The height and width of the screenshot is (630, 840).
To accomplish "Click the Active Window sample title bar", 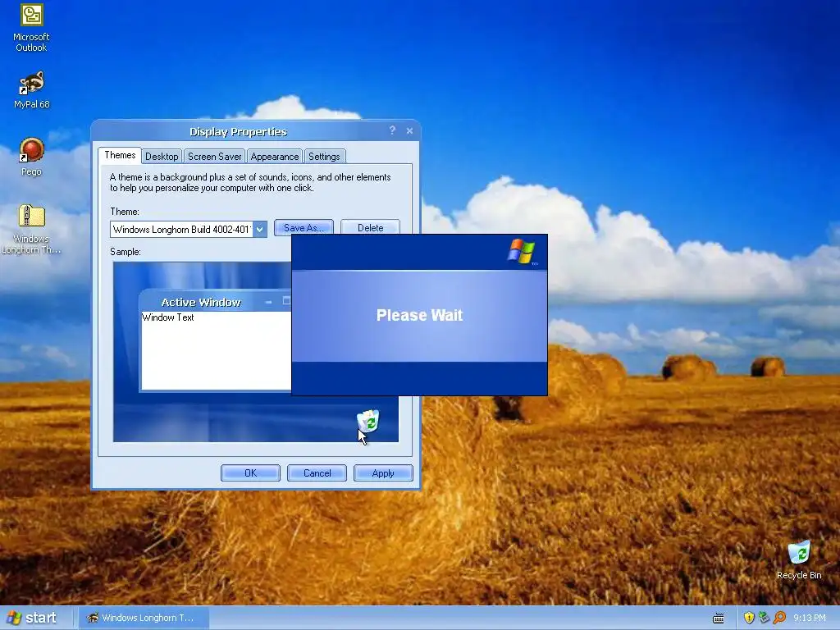I will pyautogui.click(x=216, y=302).
